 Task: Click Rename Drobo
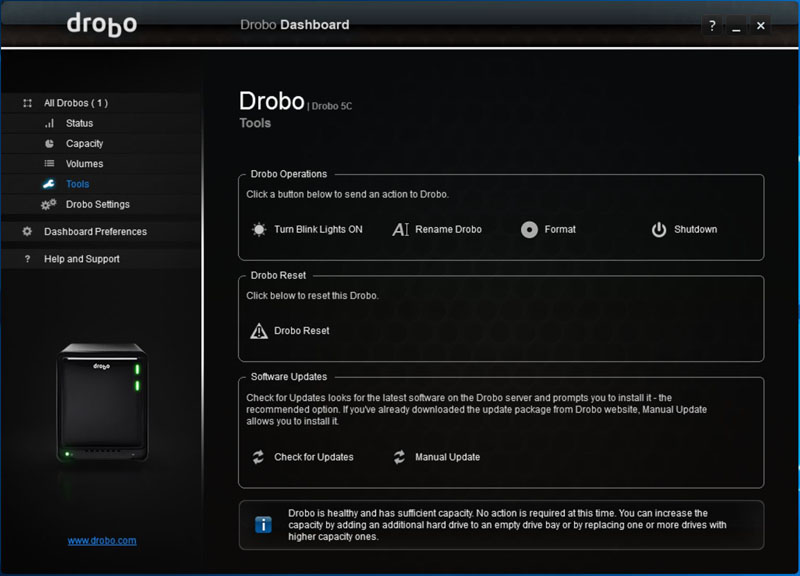coord(448,230)
